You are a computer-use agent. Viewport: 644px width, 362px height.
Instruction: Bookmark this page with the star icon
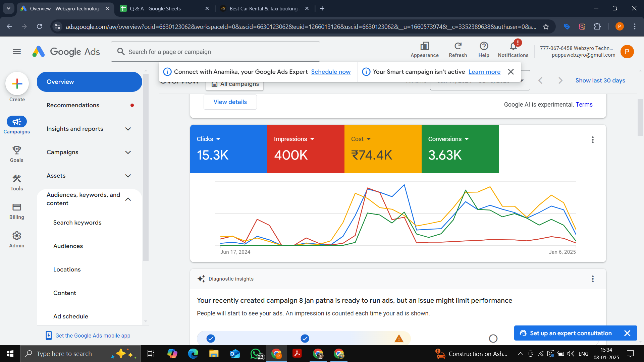point(546,26)
